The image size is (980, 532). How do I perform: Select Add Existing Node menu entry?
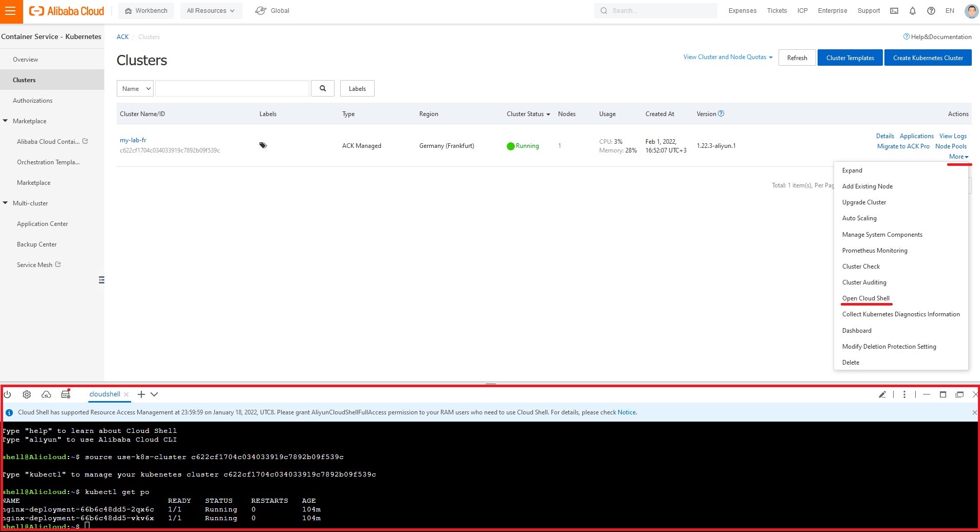coord(867,186)
